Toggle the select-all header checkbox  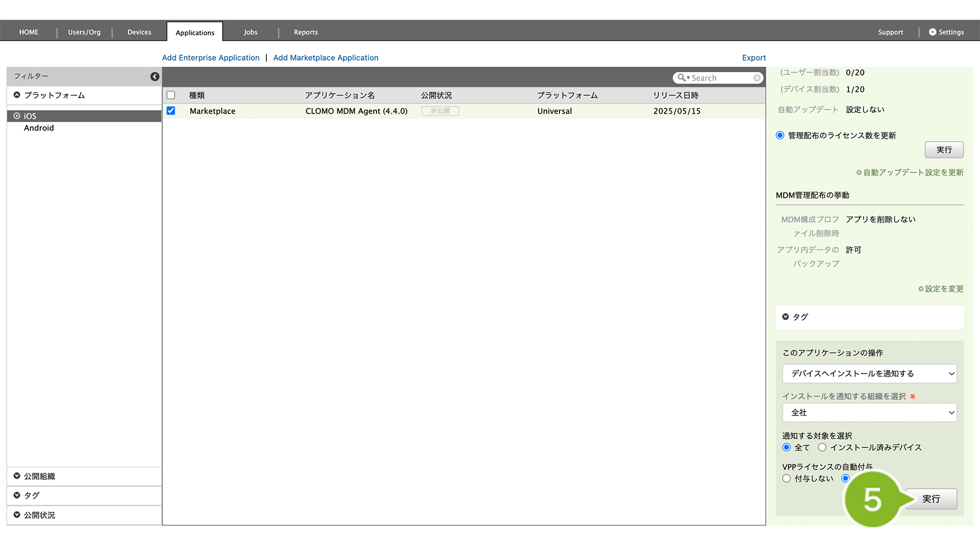pyautogui.click(x=171, y=95)
